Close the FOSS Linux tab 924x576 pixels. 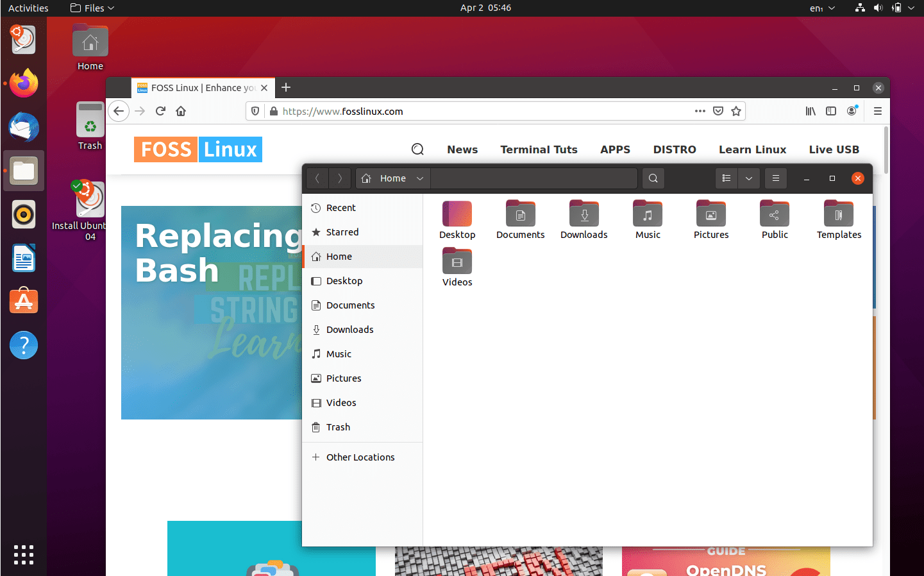click(x=264, y=88)
